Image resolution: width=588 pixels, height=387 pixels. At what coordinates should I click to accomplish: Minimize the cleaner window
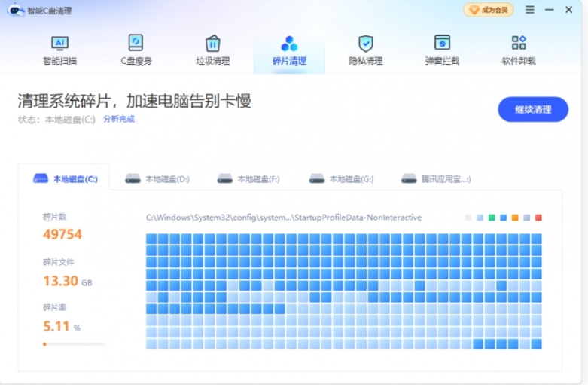(x=550, y=9)
